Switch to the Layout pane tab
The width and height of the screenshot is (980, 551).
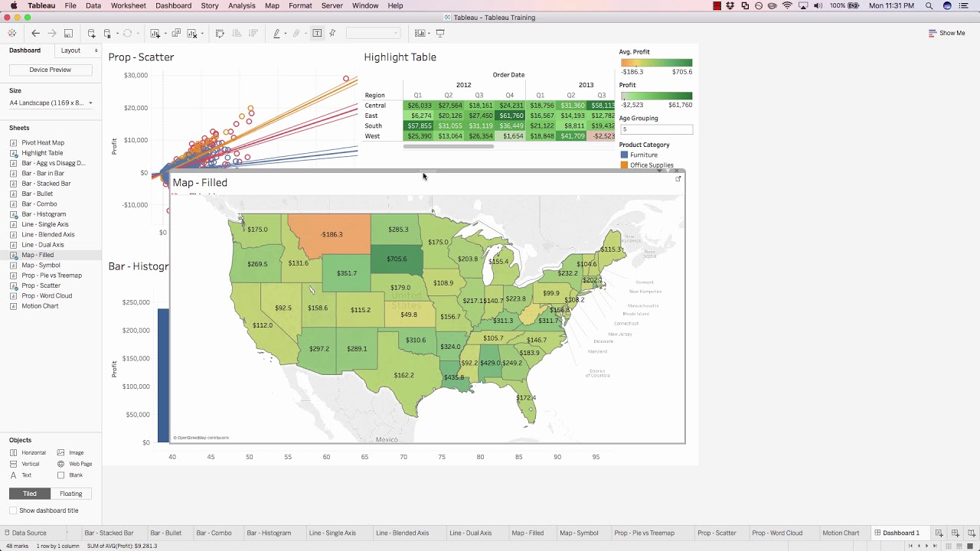point(77,51)
